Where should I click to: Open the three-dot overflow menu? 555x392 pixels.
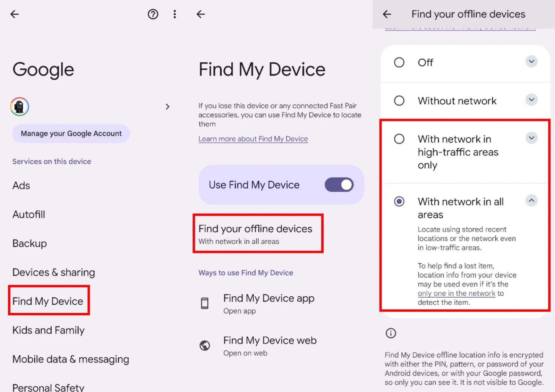(175, 14)
